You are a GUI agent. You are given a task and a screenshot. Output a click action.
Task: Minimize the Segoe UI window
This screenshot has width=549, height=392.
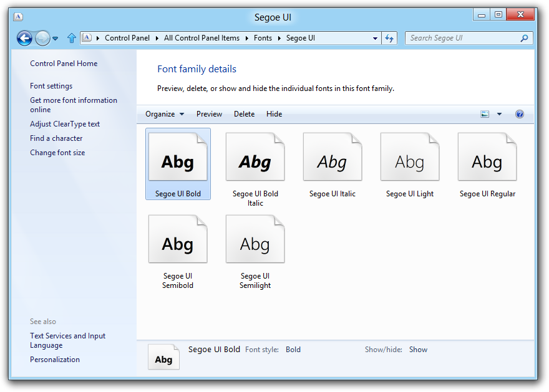coord(482,15)
